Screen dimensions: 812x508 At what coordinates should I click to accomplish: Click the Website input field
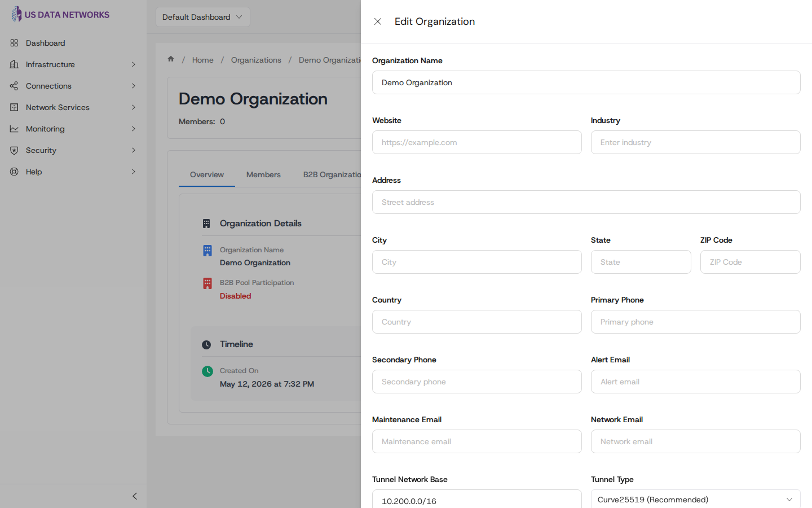point(477,142)
